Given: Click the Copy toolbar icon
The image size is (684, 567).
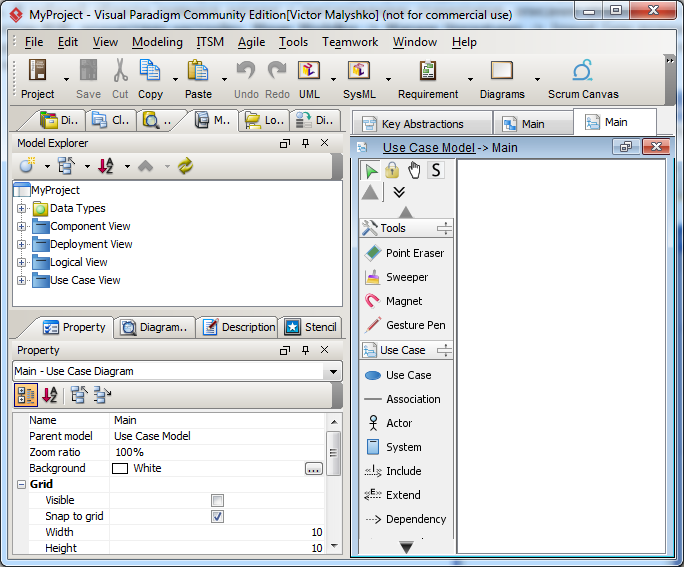Looking at the screenshot, I should click(x=150, y=79).
